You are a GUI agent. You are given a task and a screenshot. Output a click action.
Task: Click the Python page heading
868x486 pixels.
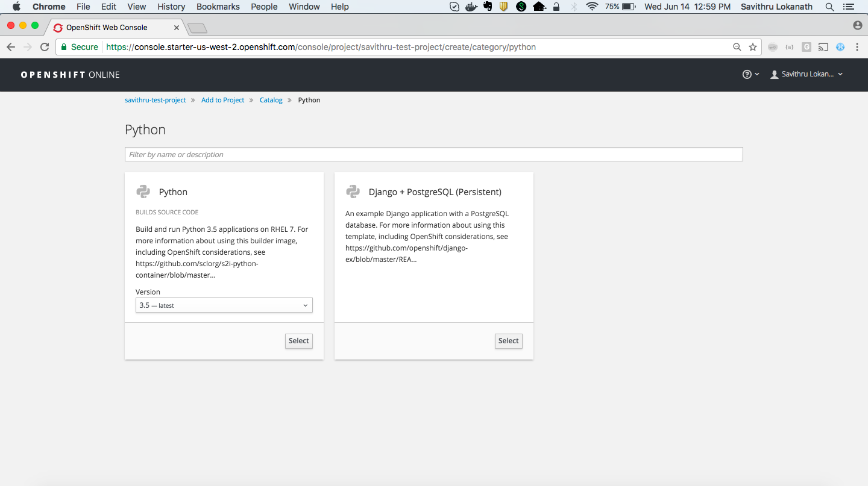145,129
